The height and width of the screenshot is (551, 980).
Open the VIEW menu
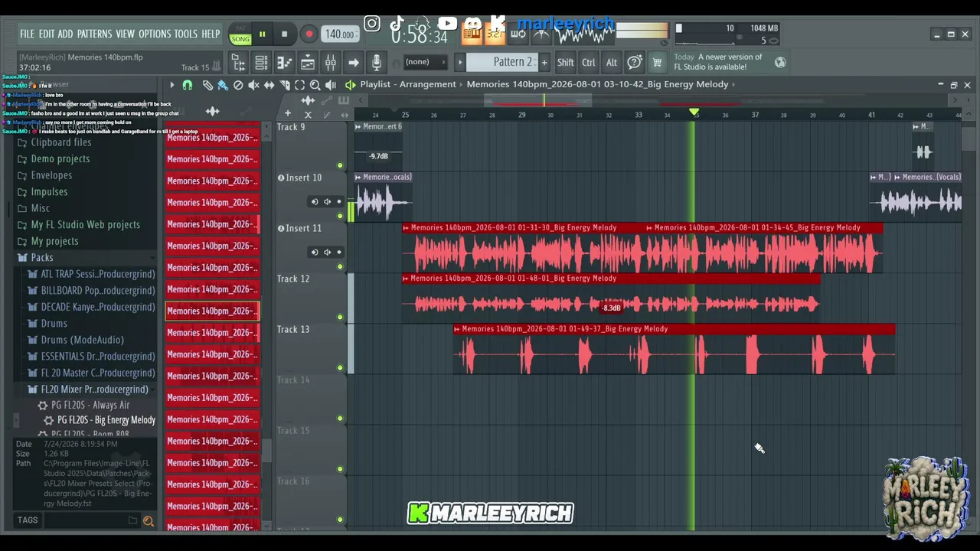[x=125, y=34]
